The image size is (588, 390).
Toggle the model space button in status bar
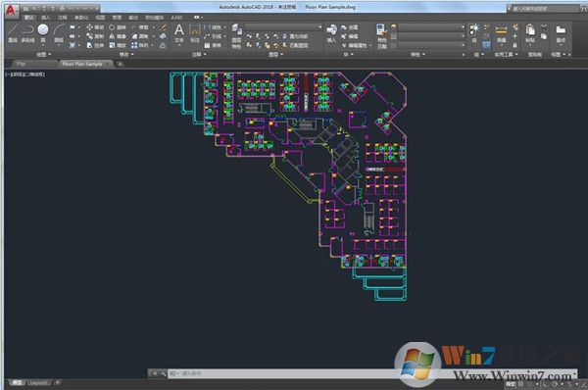pyautogui.click(x=510, y=384)
